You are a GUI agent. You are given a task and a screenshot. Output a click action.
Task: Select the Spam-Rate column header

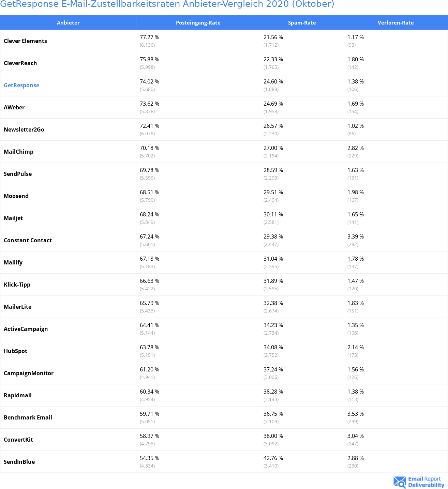click(302, 23)
